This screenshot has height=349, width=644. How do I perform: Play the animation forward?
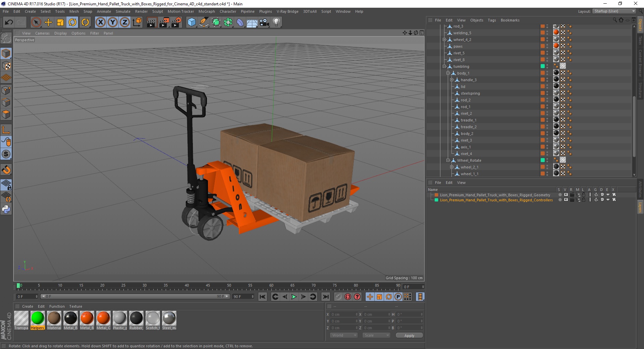point(294,297)
